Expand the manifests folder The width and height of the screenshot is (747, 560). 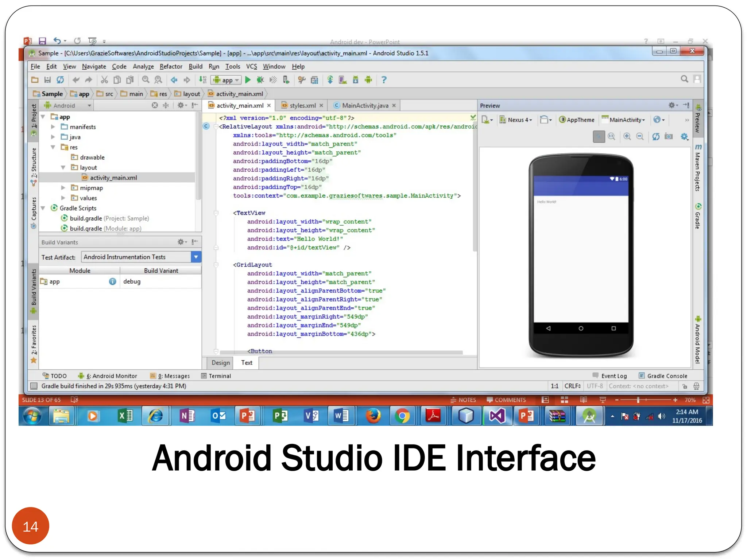tap(53, 127)
